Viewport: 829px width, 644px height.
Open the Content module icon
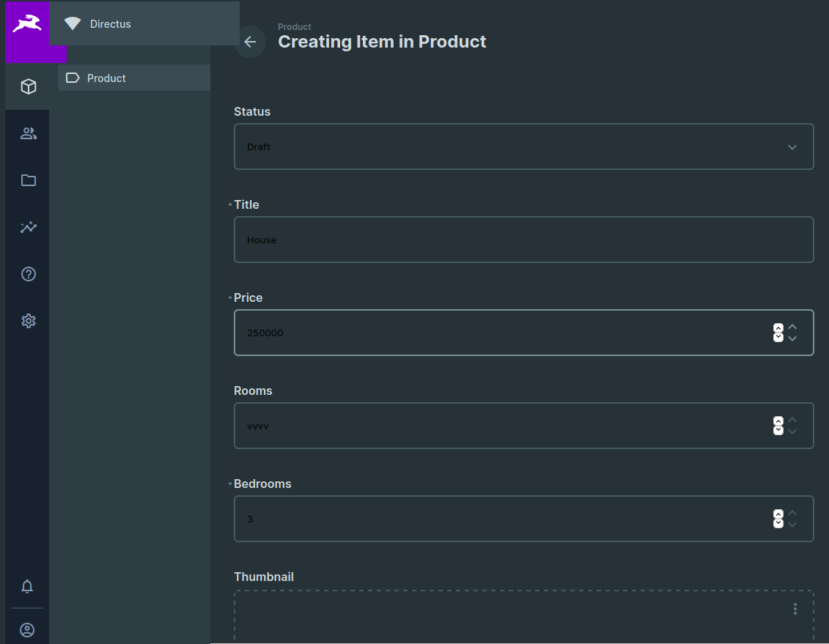coord(27,86)
